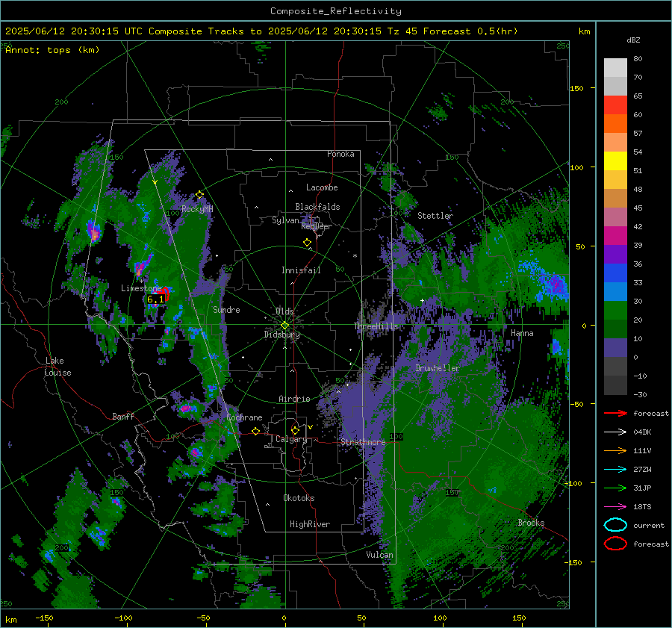Viewport: 672px width, 628px height.
Task: Click the Innisfail label
Action: point(301,270)
